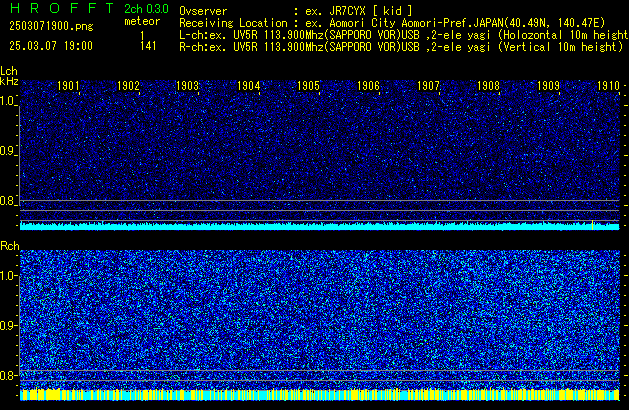Click the HROFFT title text

pyautogui.click(x=62, y=8)
